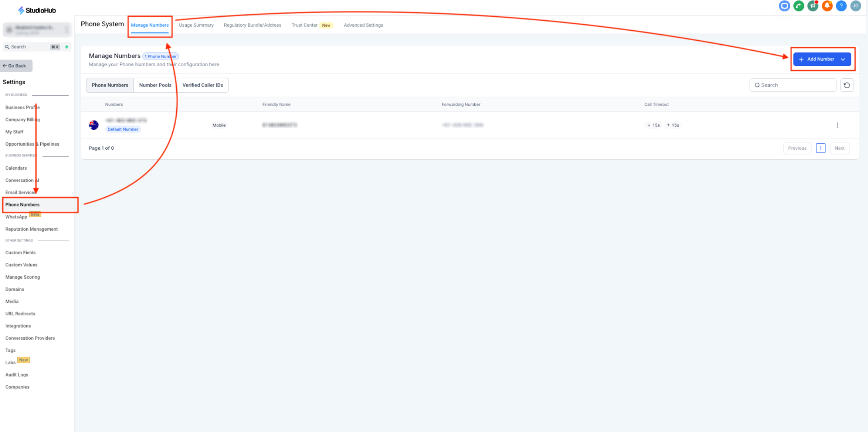Click the refresh icon next to search
The image size is (868, 432).
coord(847,85)
